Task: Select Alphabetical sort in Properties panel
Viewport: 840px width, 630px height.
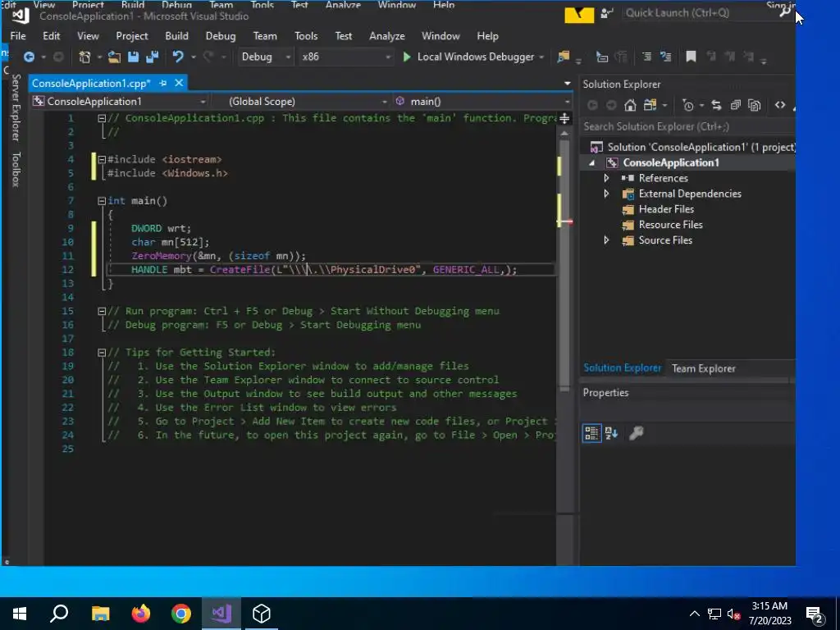Action: click(x=611, y=433)
